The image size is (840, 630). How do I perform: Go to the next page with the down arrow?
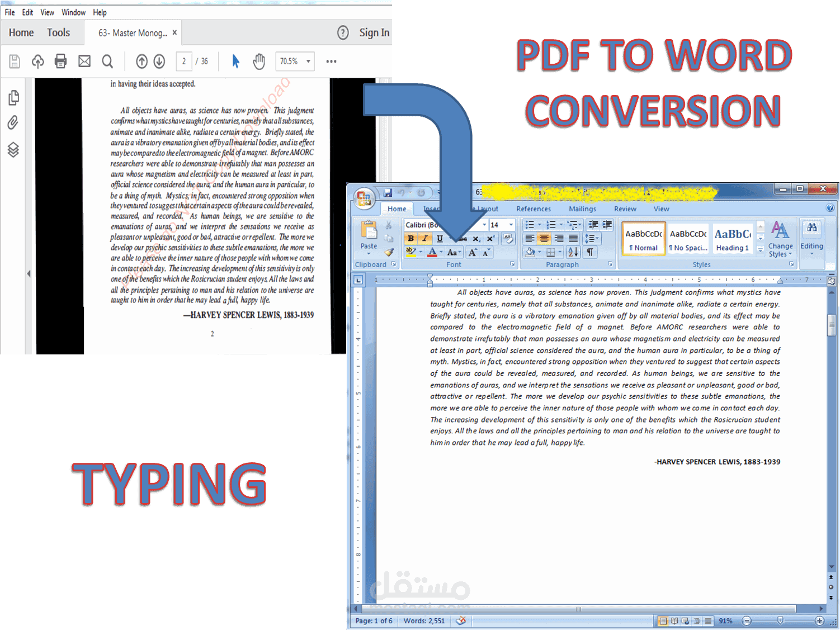(x=159, y=61)
